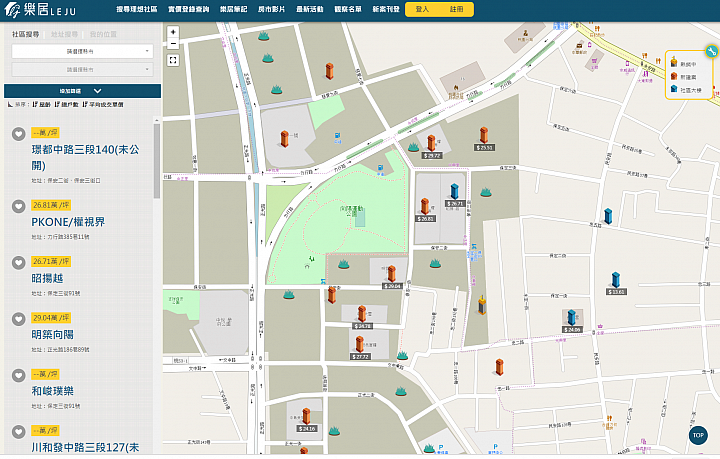The height and width of the screenshot is (459, 720).
Task: Open the 昭揚越 listing
Action: coord(47,278)
